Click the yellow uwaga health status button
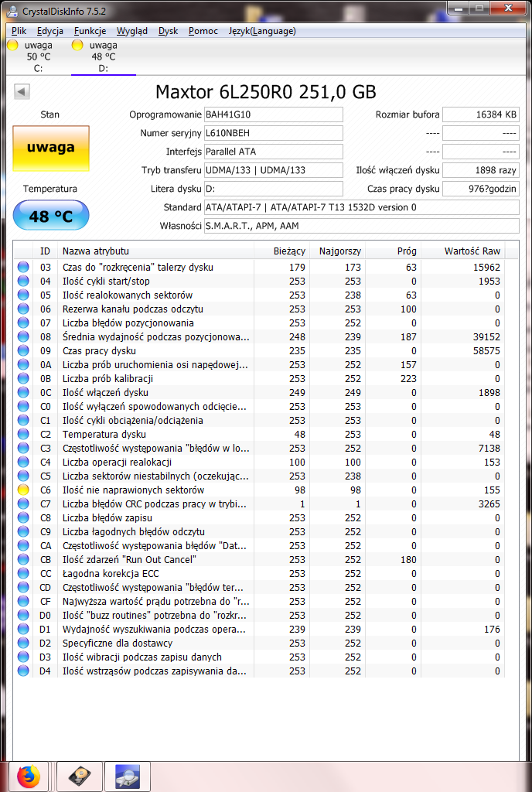The width and height of the screenshot is (532, 792). [x=51, y=148]
